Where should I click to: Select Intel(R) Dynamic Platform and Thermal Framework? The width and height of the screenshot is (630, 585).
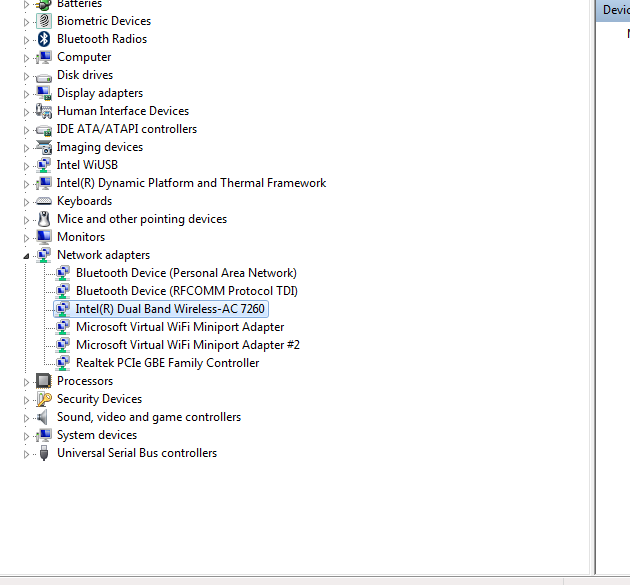tap(191, 183)
